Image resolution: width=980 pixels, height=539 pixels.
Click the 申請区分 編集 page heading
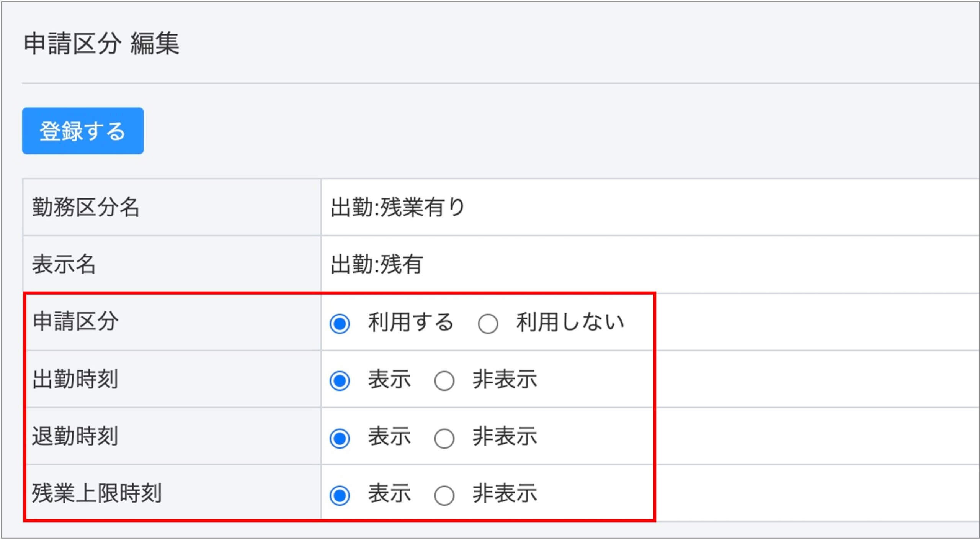(x=101, y=43)
